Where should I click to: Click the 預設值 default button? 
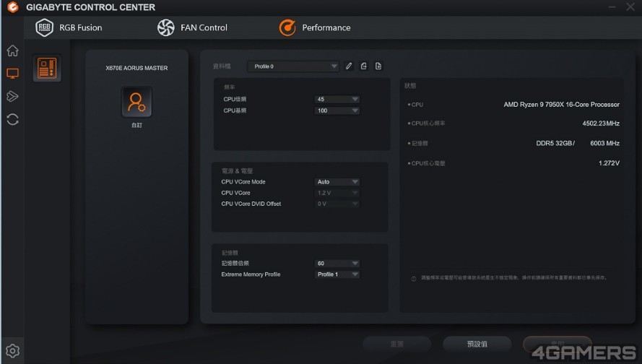coord(477,344)
